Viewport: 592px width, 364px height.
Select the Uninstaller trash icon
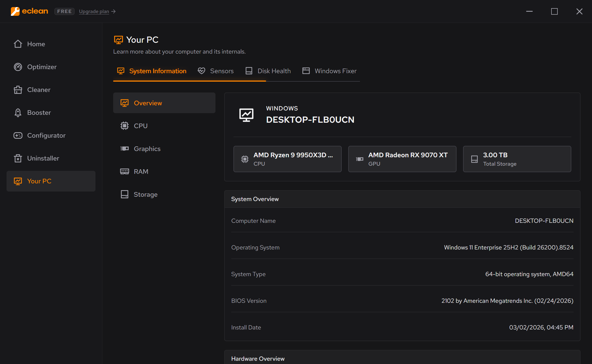tap(18, 158)
